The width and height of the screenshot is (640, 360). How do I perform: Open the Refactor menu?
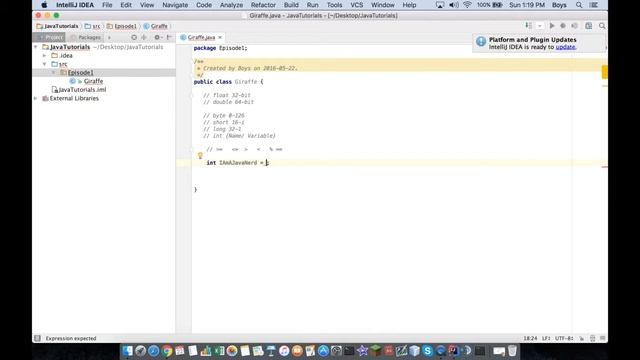tap(263, 5)
